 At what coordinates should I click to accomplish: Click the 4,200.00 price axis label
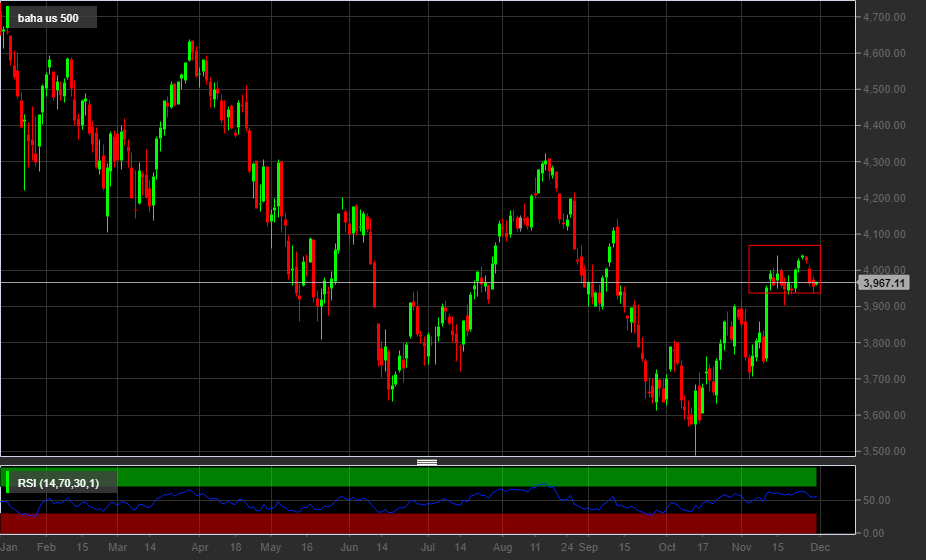(884, 198)
